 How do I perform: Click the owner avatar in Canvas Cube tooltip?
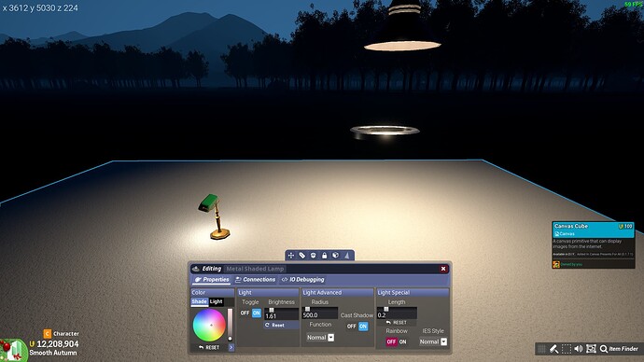click(x=556, y=264)
